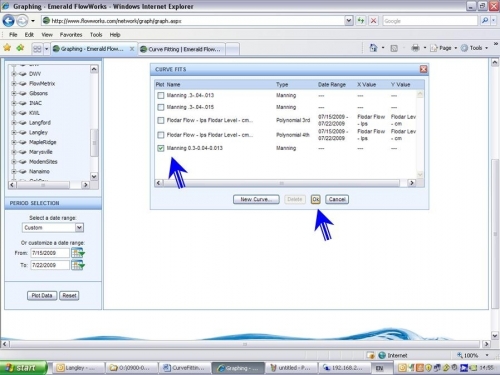Click the New Curve button
The image size is (500, 375).
coord(256,199)
